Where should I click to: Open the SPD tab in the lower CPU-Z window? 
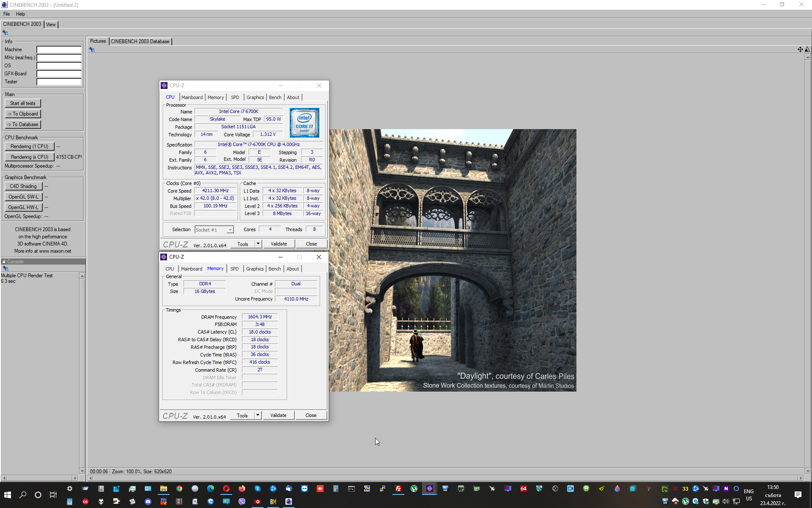point(234,269)
